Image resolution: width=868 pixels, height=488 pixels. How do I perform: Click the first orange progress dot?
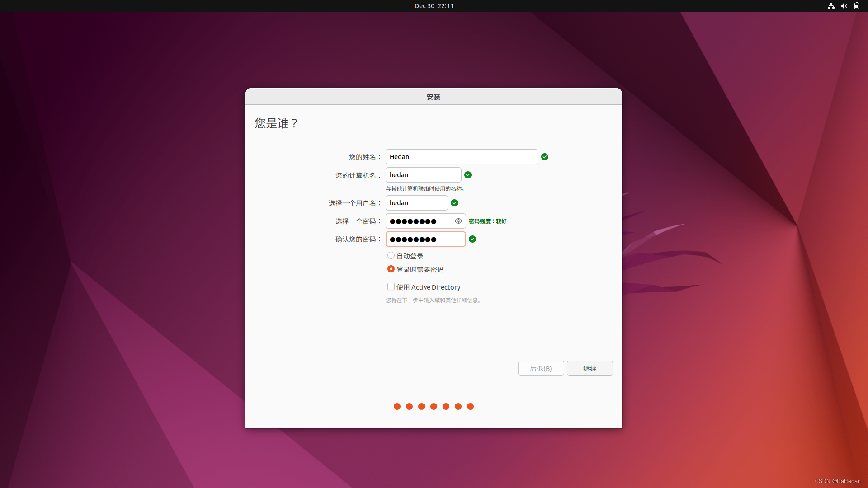click(x=397, y=407)
